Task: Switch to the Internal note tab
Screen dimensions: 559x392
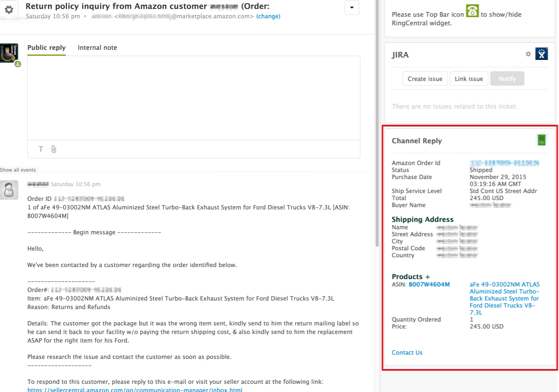Action: (x=97, y=47)
